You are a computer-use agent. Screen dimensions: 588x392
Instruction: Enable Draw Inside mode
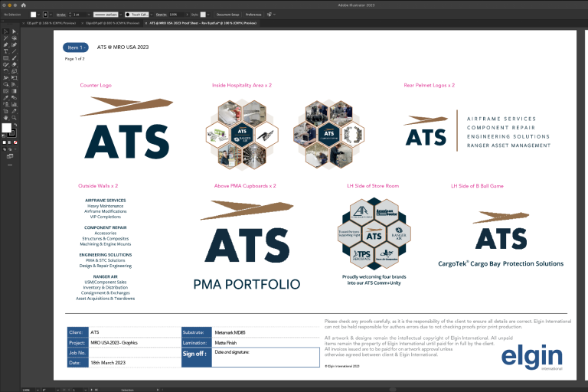pyautogui.click(x=15, y=149)
